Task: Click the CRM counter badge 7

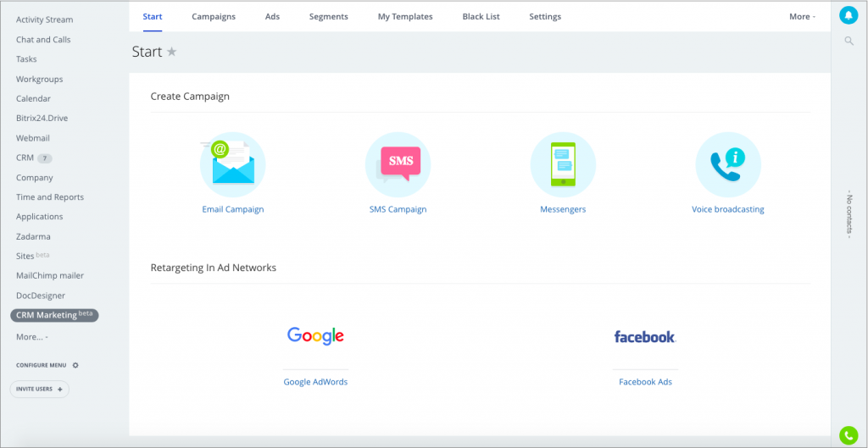Action: point(45,158)
